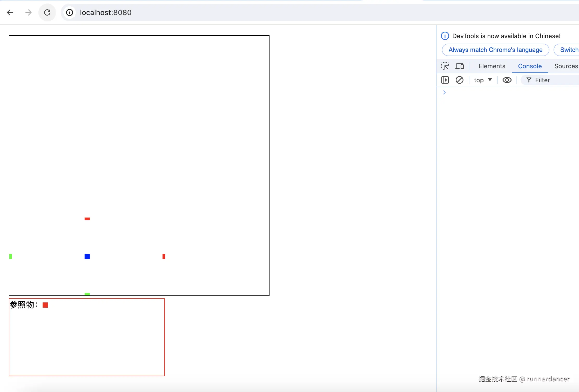Click the blue square in the canvas
Viewport: 579px width, 392px height.
coord(87,256)
